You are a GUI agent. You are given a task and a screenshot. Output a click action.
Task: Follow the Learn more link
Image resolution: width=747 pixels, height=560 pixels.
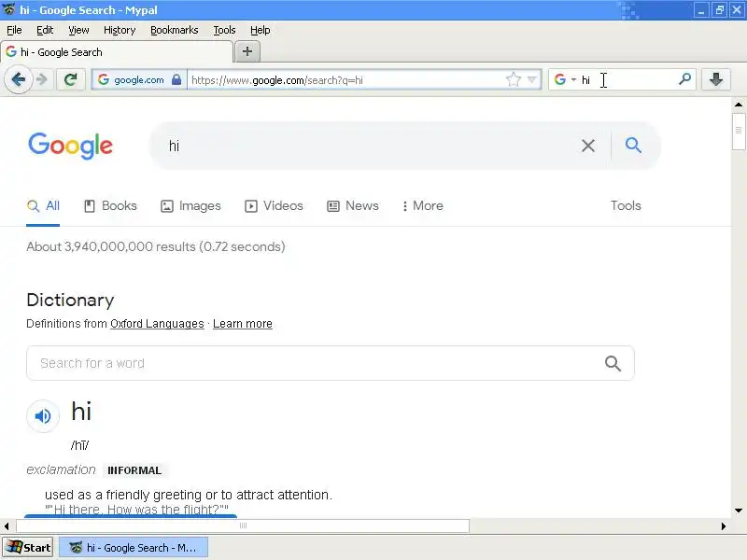[x=243, y=324]
